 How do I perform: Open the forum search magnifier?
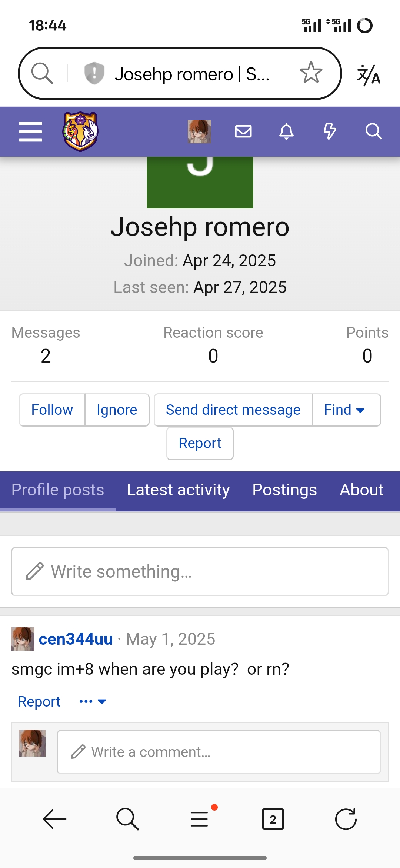point(373,131)
